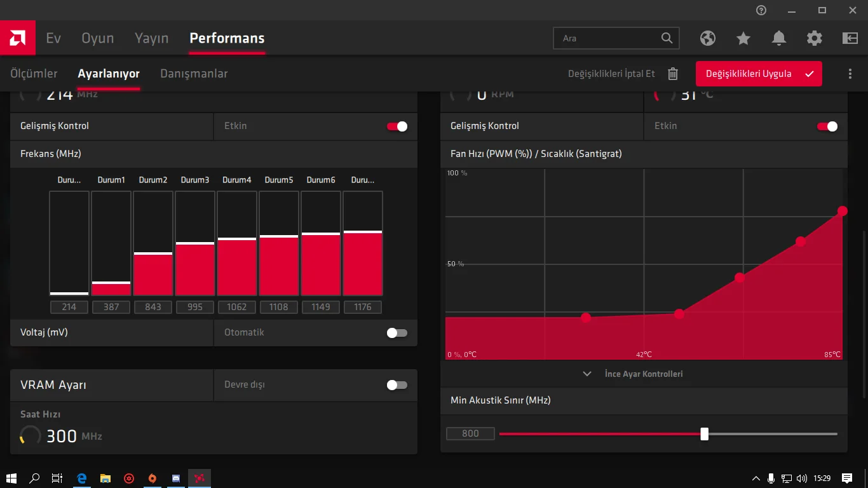Switch to the Oyun tab

98,38
